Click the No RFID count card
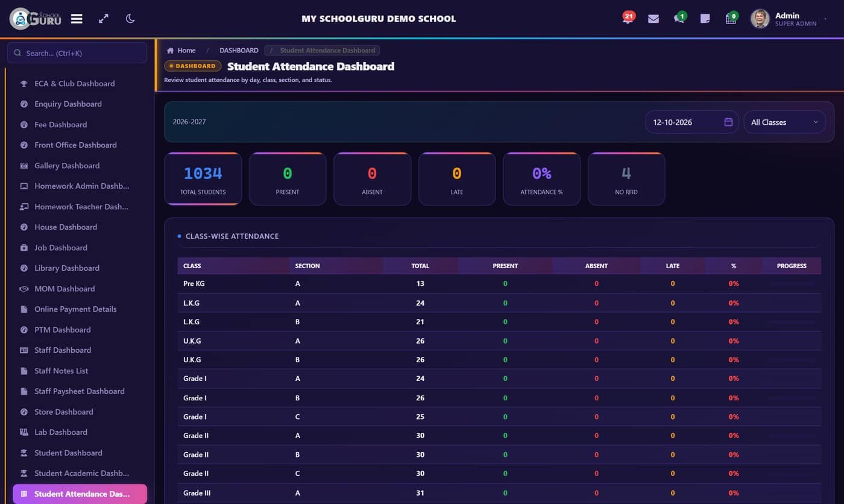844x504 pixels. tap(626, 179)
